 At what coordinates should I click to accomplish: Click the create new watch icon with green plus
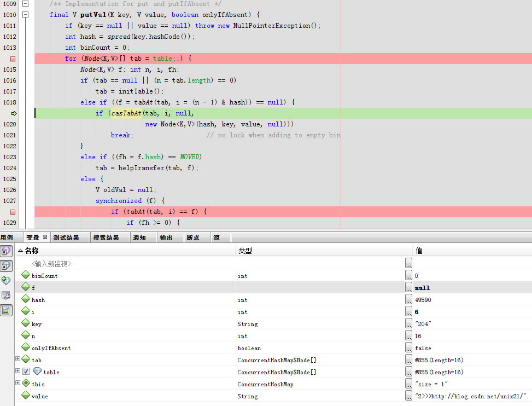pos(6,280)
